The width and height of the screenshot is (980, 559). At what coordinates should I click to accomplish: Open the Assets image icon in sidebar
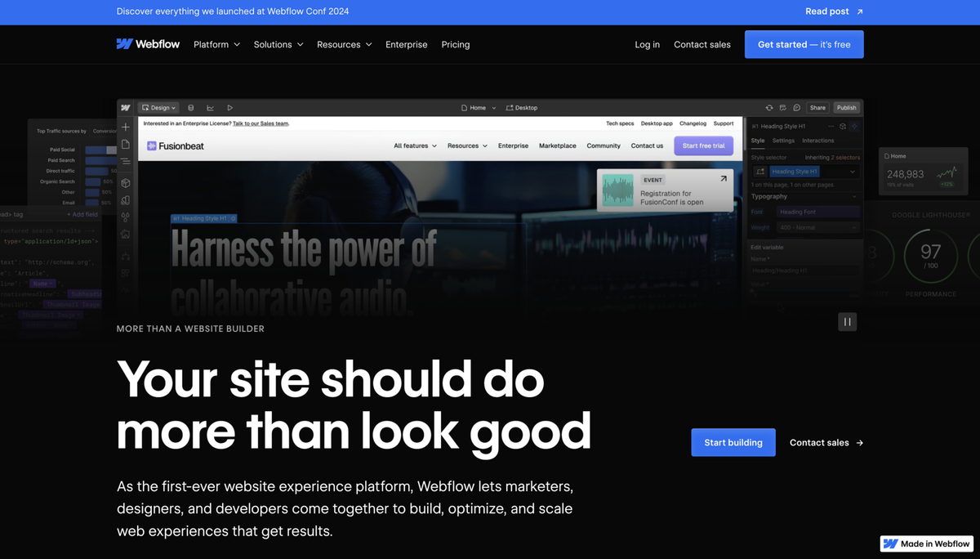pos(126,235)
